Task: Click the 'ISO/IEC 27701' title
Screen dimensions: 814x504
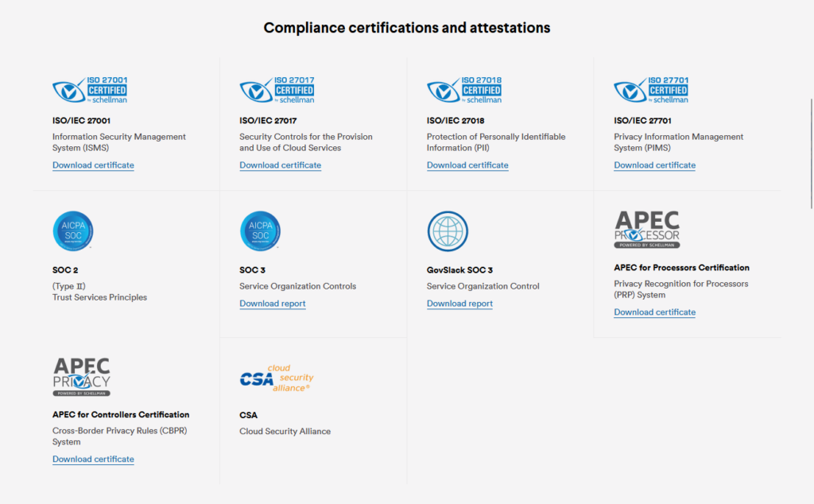Action: click(642, 120)
